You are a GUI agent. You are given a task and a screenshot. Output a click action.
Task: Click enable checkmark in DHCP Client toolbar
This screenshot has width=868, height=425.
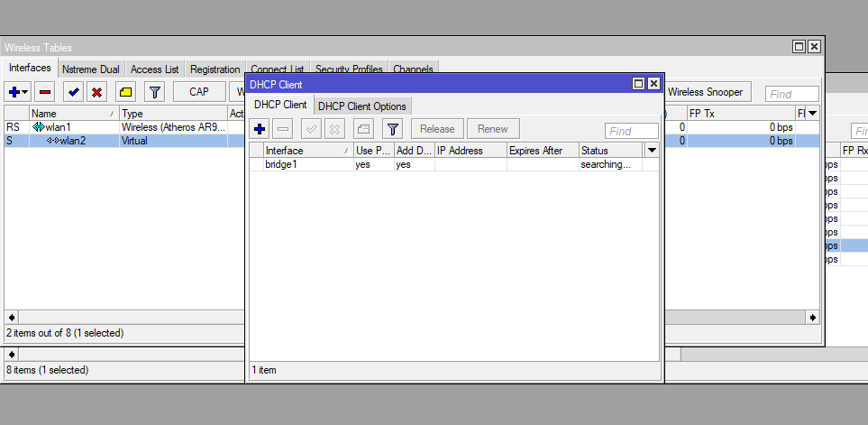(312, 129)
